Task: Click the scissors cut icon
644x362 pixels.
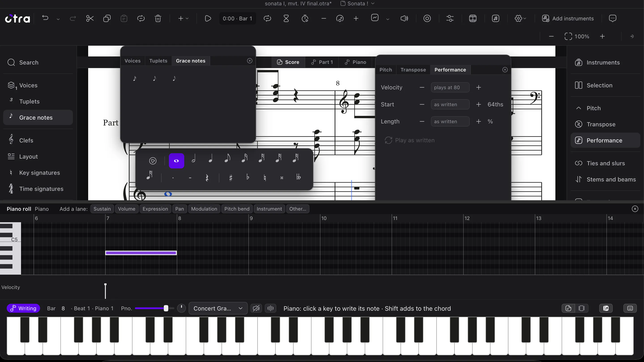Action: (x=90, y=18)
